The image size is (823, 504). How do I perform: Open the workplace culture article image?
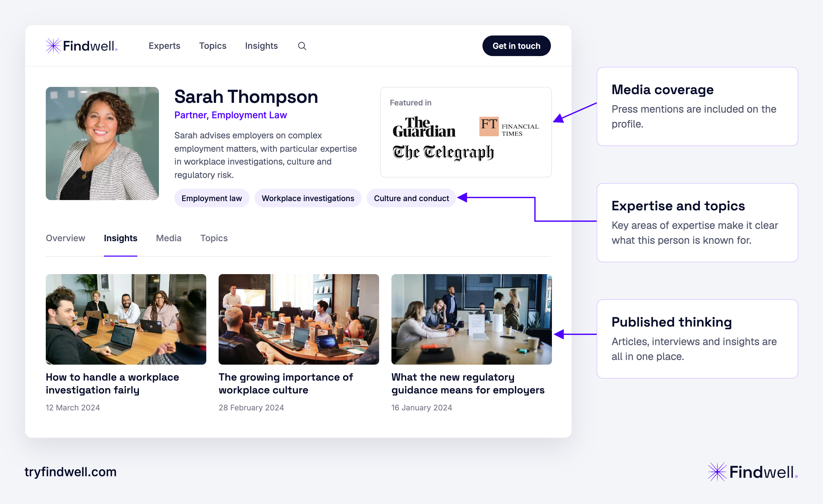[x=299, y=319]
